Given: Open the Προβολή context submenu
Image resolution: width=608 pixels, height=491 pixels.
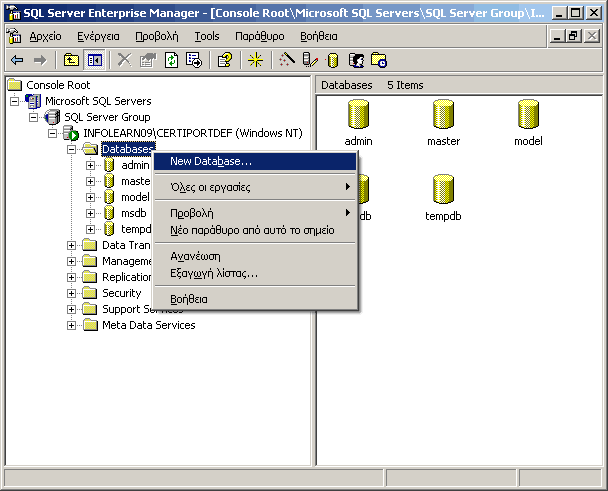Looking at the screenshot, I should click(255, 213).
